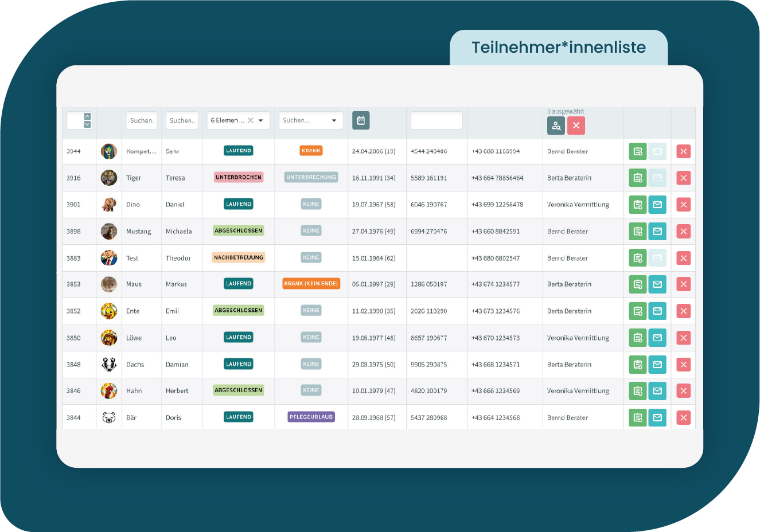Click red delete icon for Bär Doris
Screen dimensions: 760x532
683,418
